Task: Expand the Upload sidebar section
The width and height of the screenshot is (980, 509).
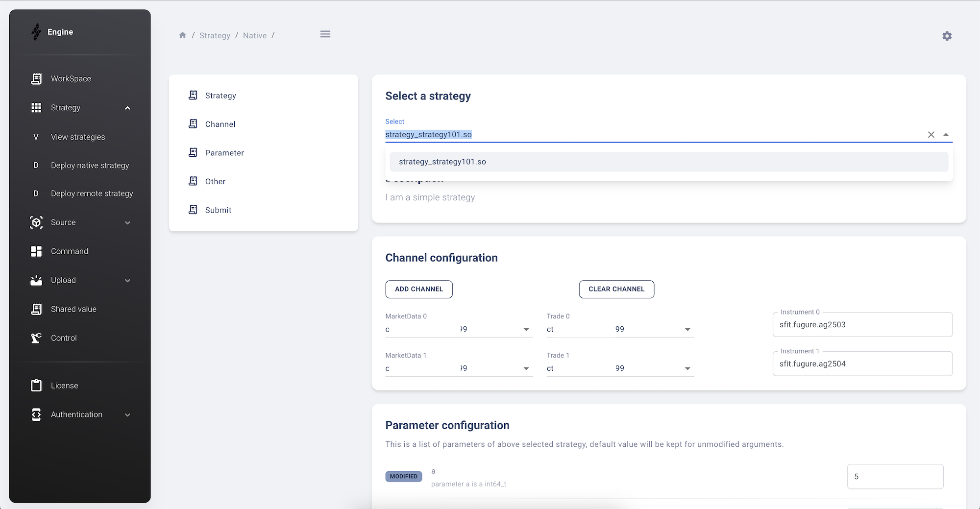Action: point(127,280)
